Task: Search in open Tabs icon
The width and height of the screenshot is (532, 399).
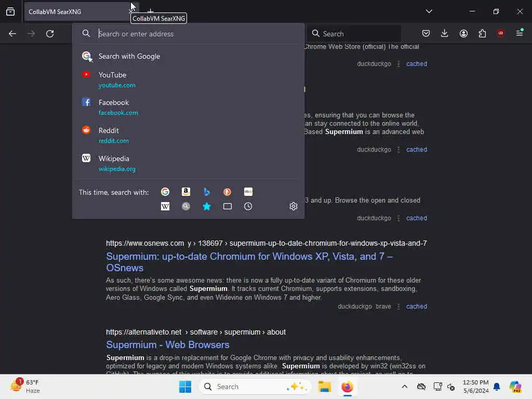Action: [228, 206]
